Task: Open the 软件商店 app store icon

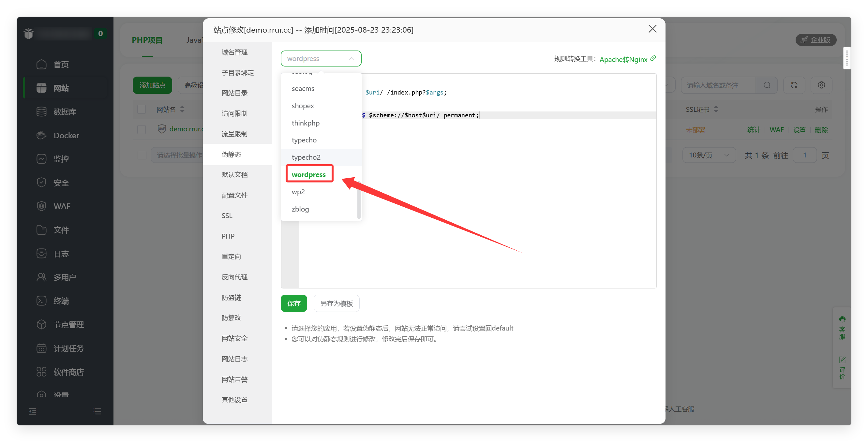Action: click(x=41, y=372)
